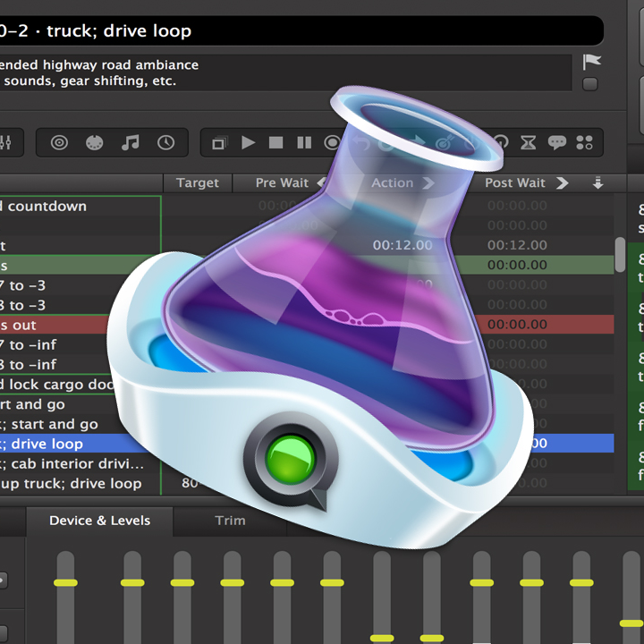Viewport: 644px width, 644px height.
Task: Add an Audio cue with the speaker icon
Action: (x=59, y=142)
